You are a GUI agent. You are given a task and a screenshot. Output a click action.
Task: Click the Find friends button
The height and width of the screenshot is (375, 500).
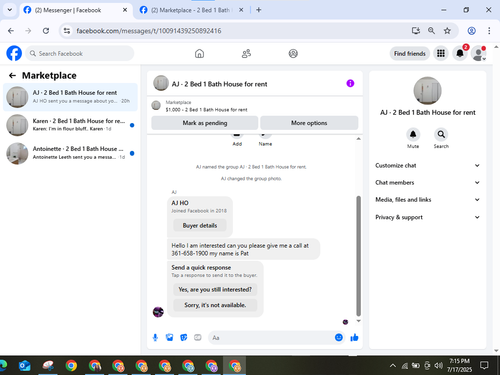[410, 53]
